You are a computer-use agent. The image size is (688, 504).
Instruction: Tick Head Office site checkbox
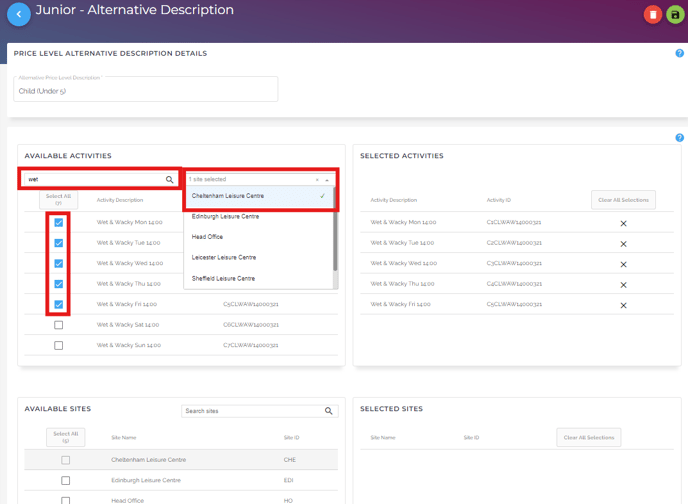[65, 500]
